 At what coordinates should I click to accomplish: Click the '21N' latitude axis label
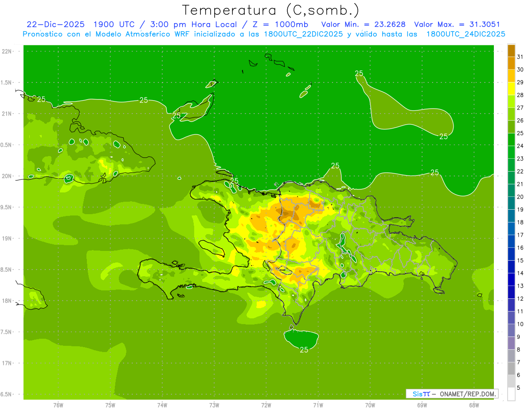(7, 114)
